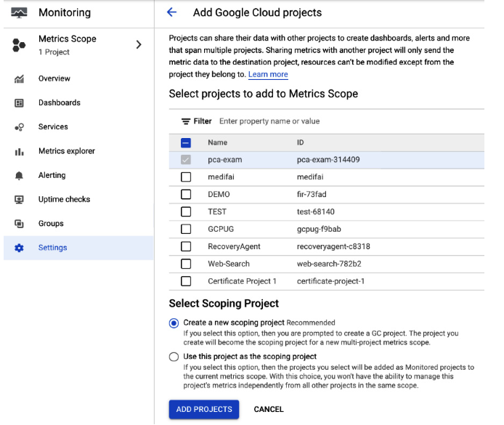Go back using the blue arrow
Screen dimensions: 504x425
click(x=171, y=12)
